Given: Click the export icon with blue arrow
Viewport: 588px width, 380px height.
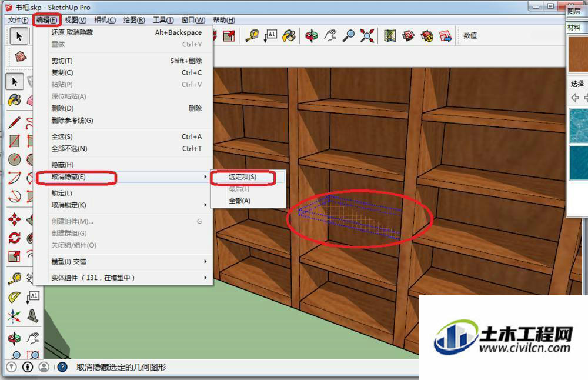Looking at the screenshot, I should [445, 36].
